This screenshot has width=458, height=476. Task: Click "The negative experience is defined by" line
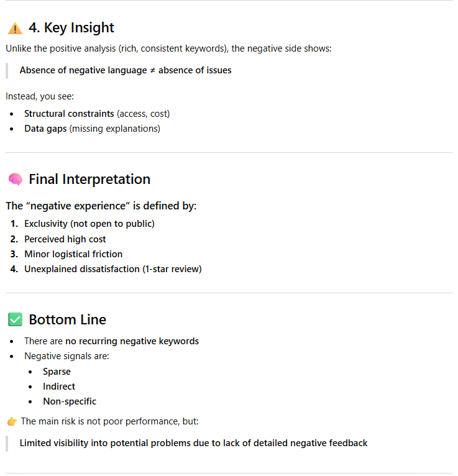(101, 206)
